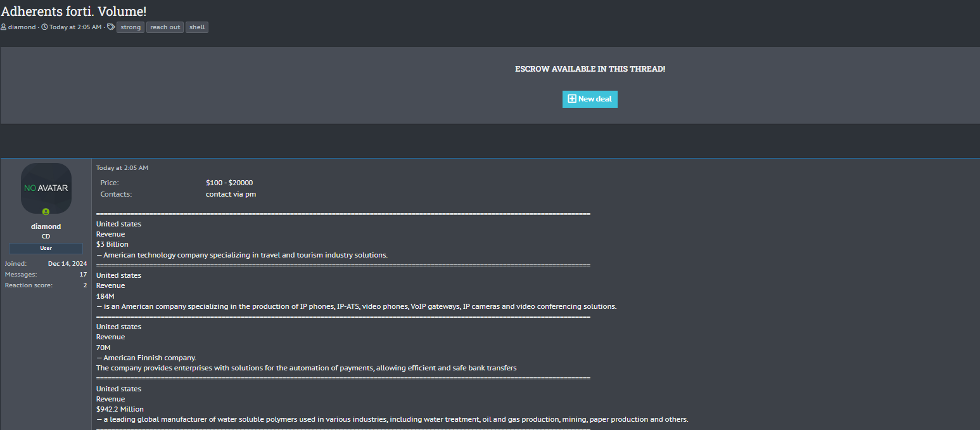Click the 'Dec 14, 2024' joined date
The height and width of the screenshot is (430, 980).
point(68,264)
